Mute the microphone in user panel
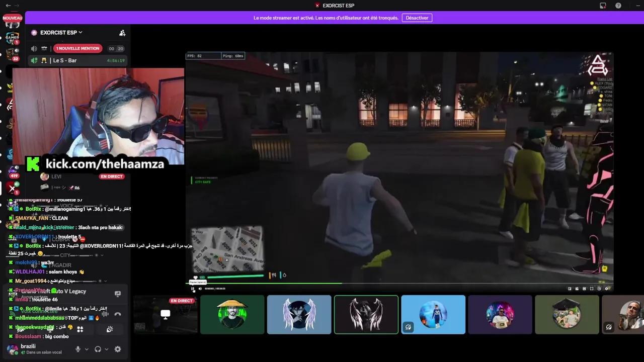Image resolution: width=644 pixels, height=362 pixels. [78, 349]
